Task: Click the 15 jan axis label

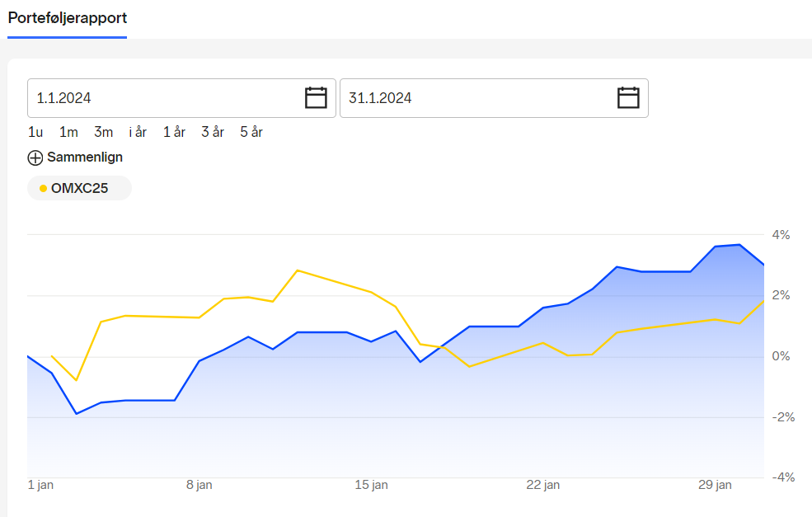Action: point(371,485)
